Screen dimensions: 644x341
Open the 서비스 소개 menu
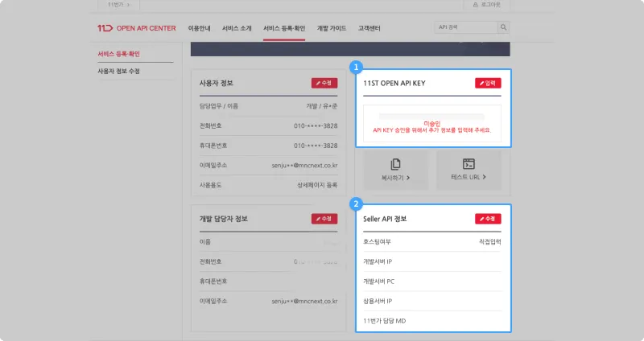[x=237, y=28]
